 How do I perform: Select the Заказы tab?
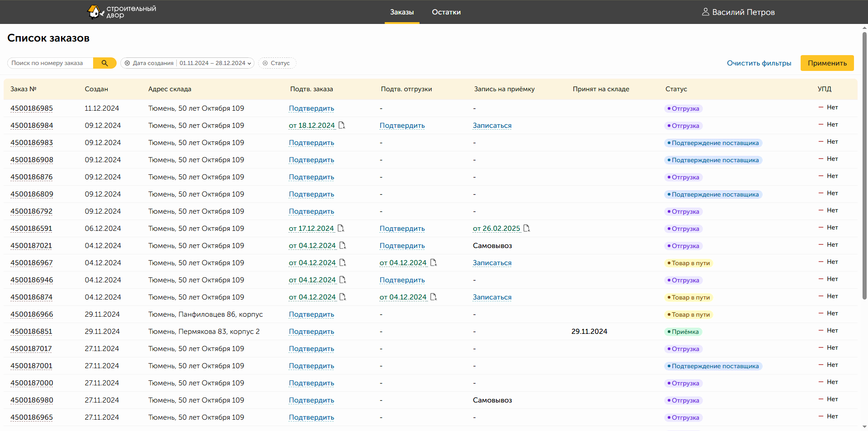402,12
